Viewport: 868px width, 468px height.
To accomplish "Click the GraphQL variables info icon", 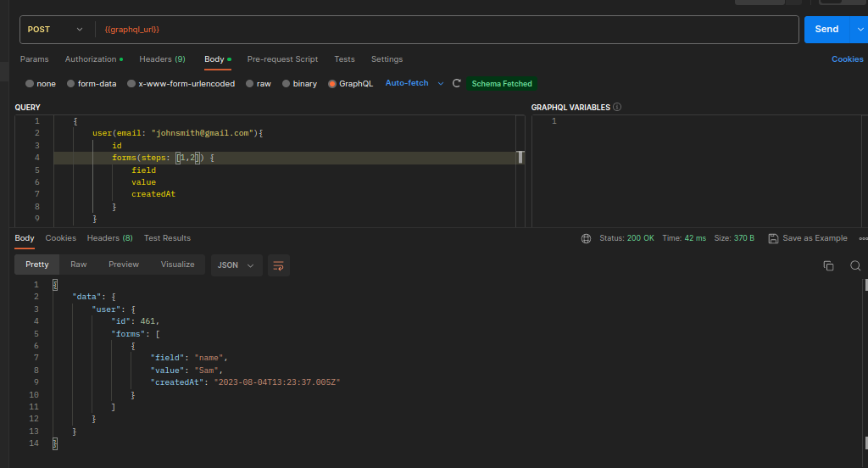I will 617,107.
